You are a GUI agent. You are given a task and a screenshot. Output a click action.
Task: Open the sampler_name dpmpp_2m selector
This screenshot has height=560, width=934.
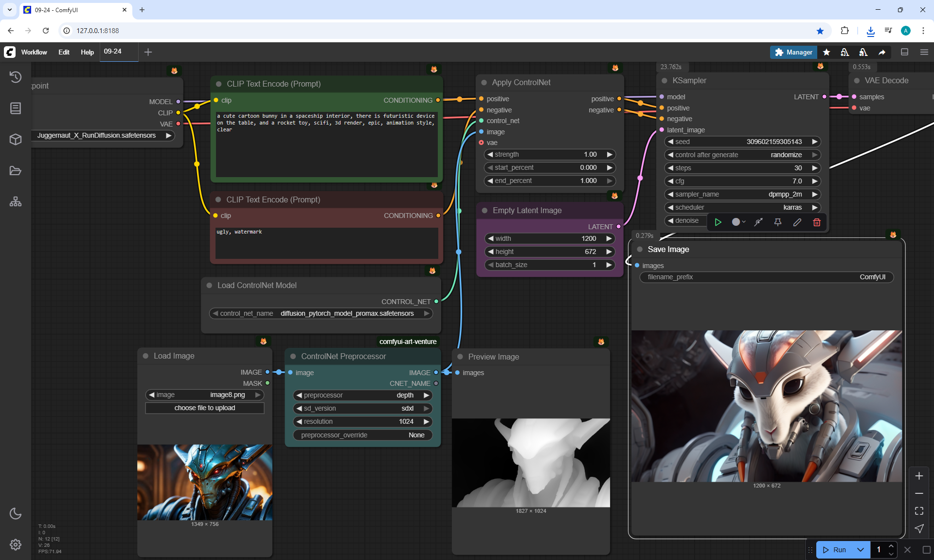[x=742, y=194]
